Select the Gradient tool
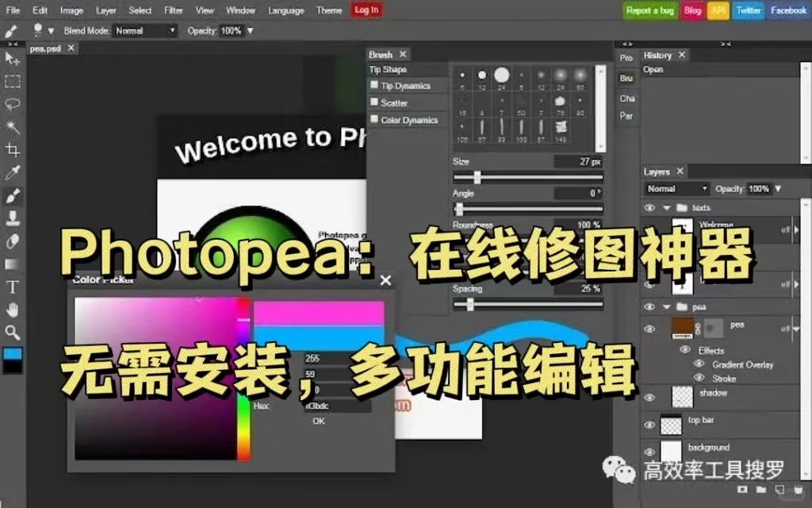This screenshot has height=508, width=812. pyautogui.click(x=11, y=264)
